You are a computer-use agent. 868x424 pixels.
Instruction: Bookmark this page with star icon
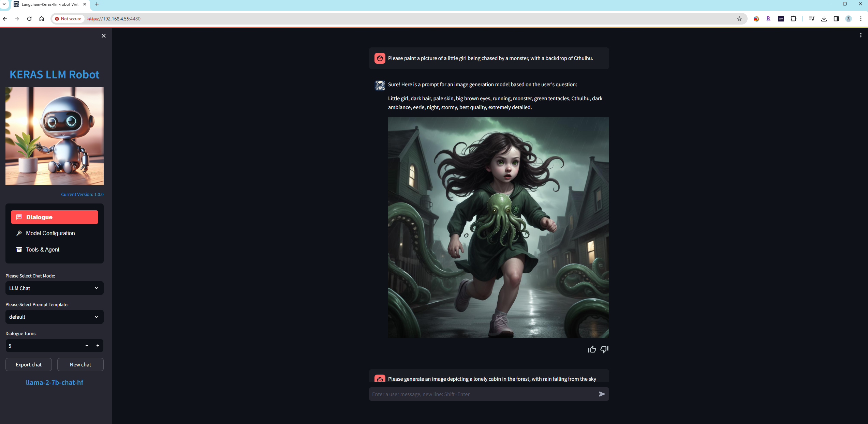739,19
